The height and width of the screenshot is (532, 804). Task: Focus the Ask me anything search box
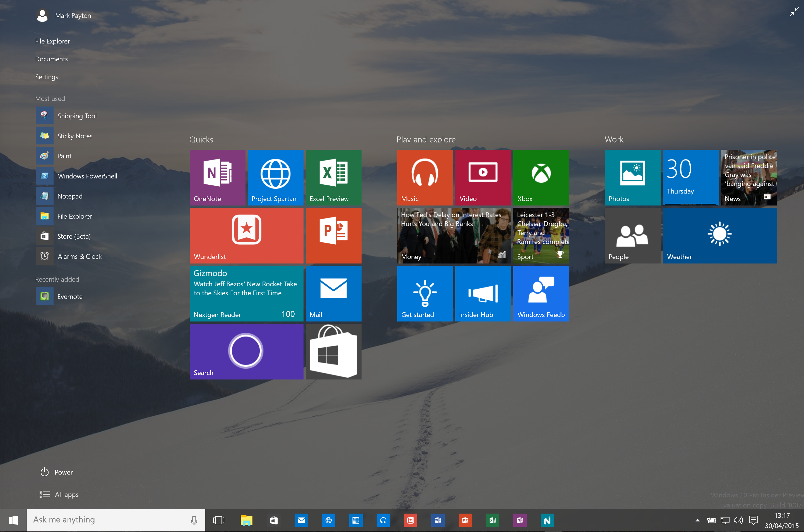[x=116, y=520]
